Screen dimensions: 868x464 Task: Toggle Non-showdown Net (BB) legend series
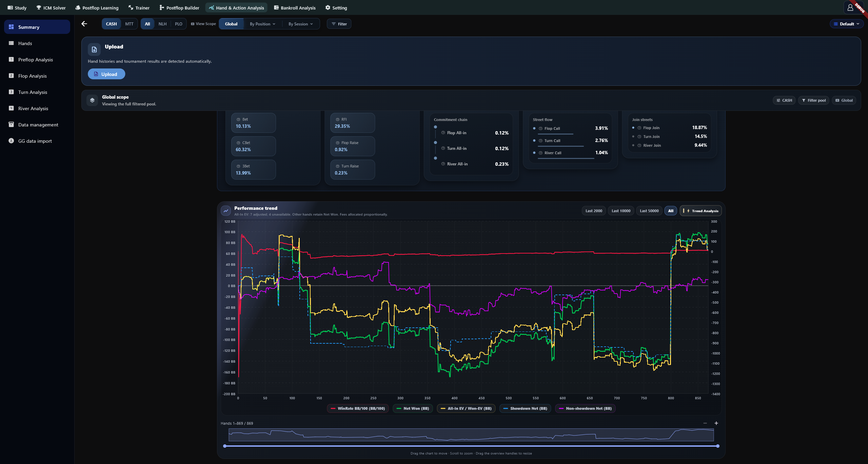pyautogui.click(x=585, y=408)
